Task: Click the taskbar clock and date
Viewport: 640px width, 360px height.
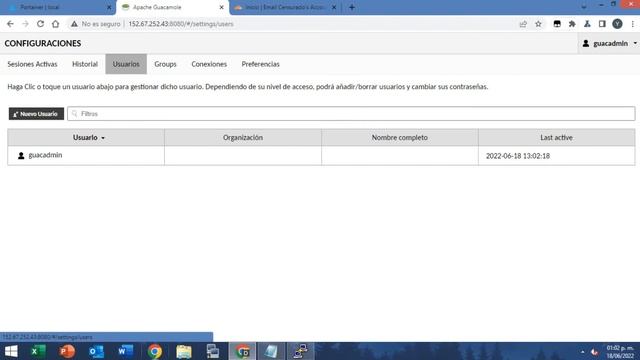Action: coord(620,352)
